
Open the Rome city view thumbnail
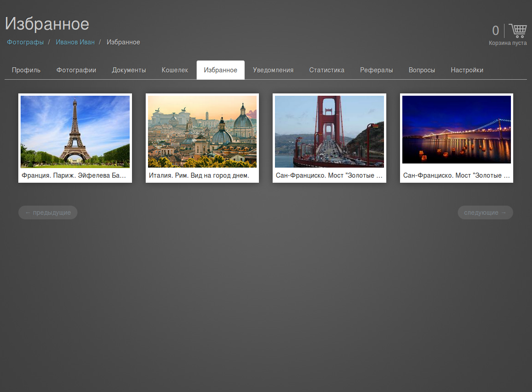pos(202,131)
